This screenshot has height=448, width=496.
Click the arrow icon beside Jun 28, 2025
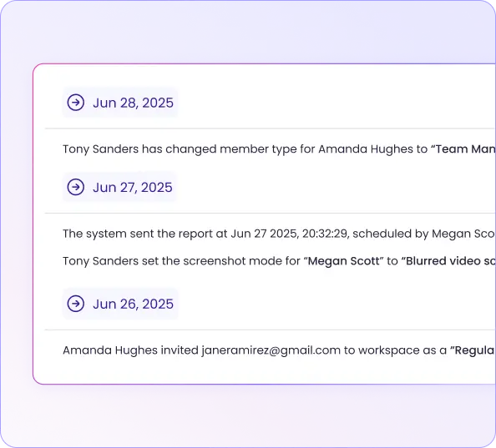tap(76, 103)
